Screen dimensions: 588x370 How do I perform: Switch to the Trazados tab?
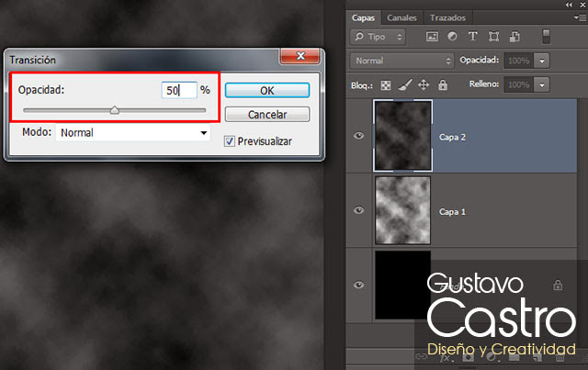(447, 17)
